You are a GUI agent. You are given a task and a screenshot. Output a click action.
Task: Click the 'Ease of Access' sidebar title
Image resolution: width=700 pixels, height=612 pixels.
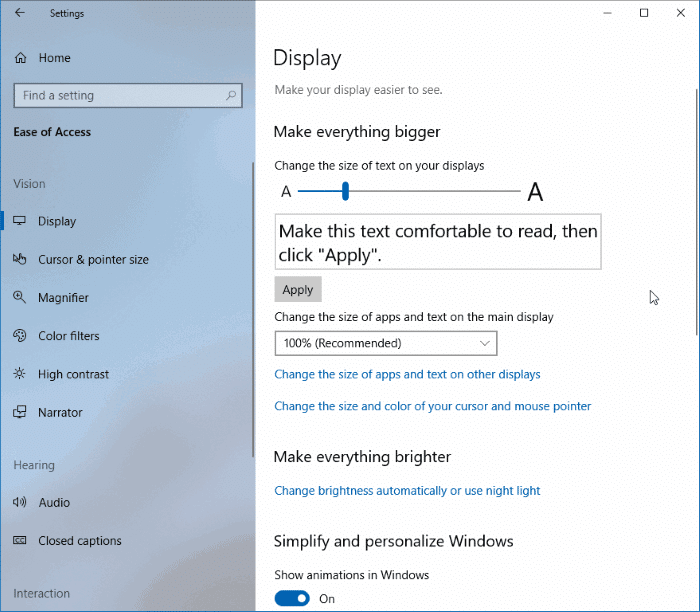point(52,132)
